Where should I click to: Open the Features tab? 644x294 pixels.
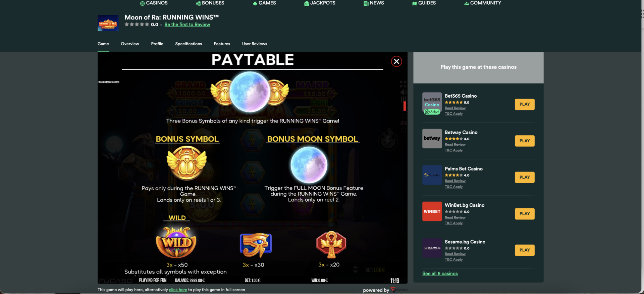click(222, 44)
